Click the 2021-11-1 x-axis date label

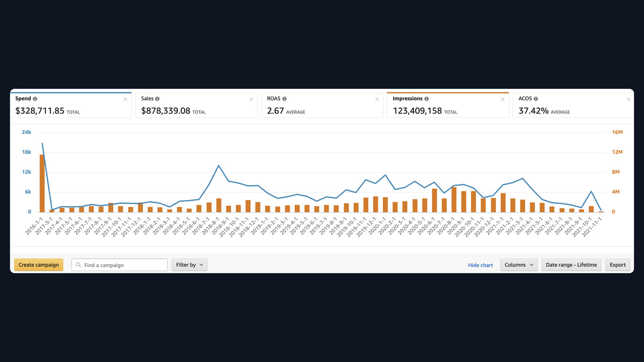(592, 227)
